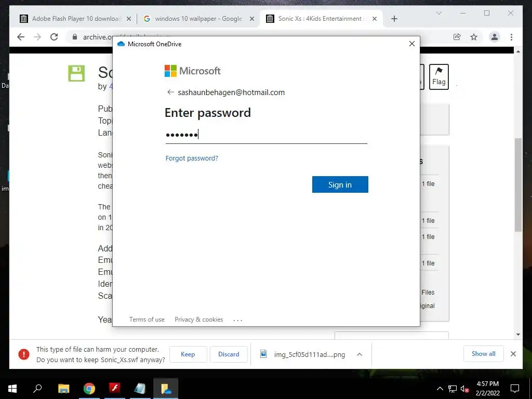Click the back arrow beside the email address

pos(170,92)
